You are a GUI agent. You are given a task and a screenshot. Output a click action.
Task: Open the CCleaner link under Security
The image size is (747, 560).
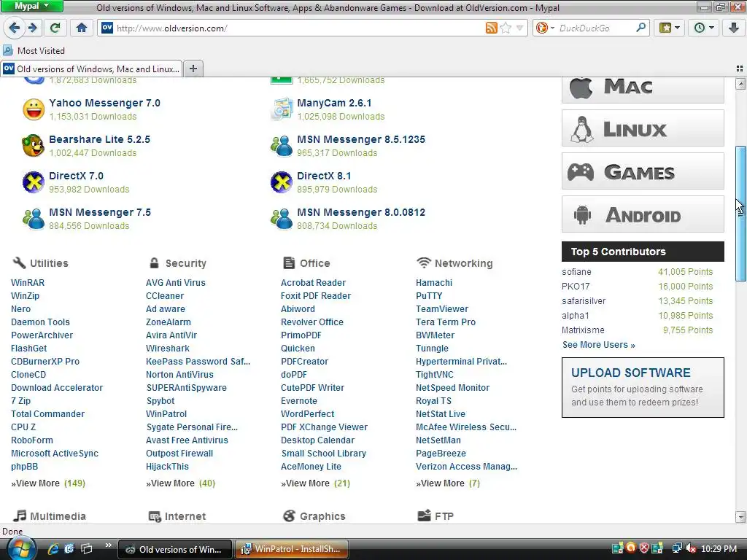point(165,296)
